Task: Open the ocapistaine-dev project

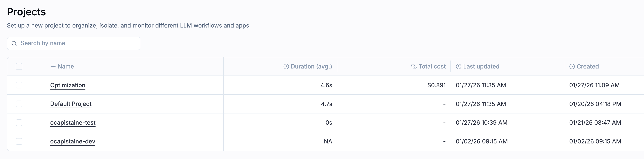Action: [x=73, y=142]
